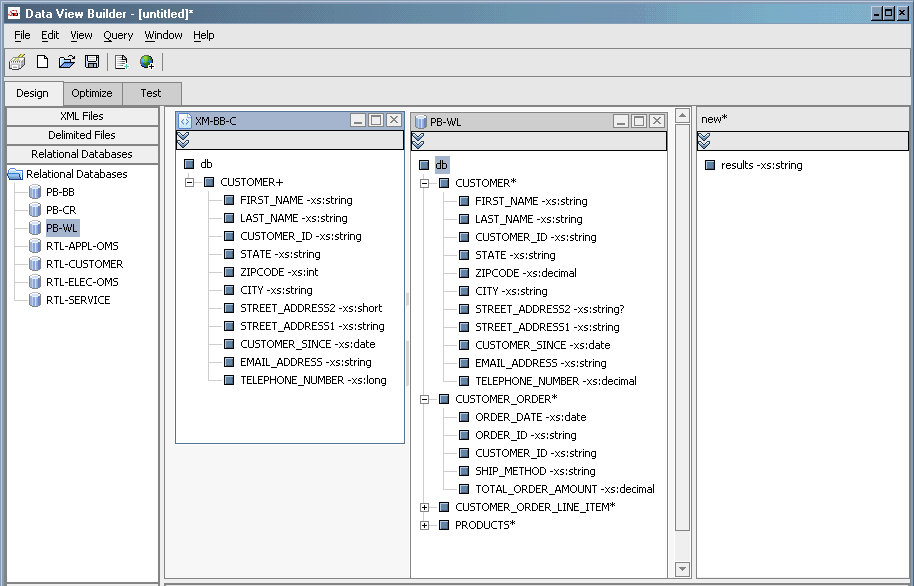914x586 pixels.
Task: Expand the CUSTOMER_ORDER_LINE_ITEM* node
Action: (x=424, y=507)
